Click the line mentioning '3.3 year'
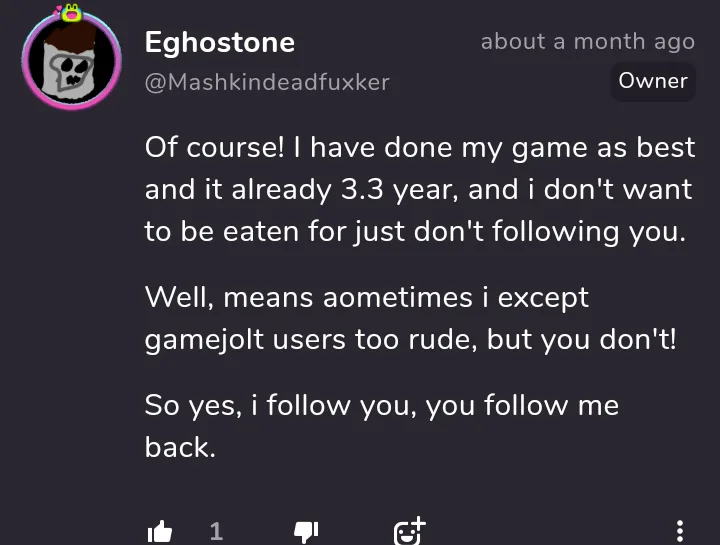This screenshot has height=545, width=720. [x=420, y=189]
